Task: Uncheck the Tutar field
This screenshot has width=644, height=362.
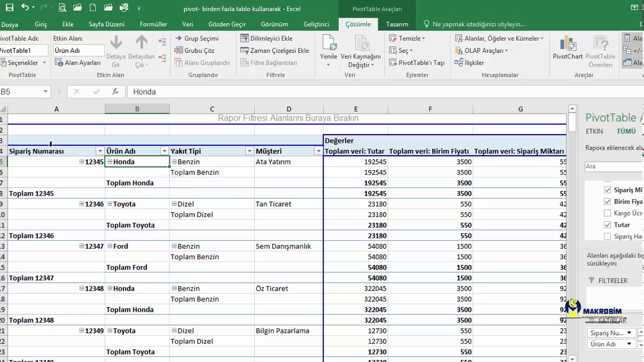Action: (x=607, y=225)
